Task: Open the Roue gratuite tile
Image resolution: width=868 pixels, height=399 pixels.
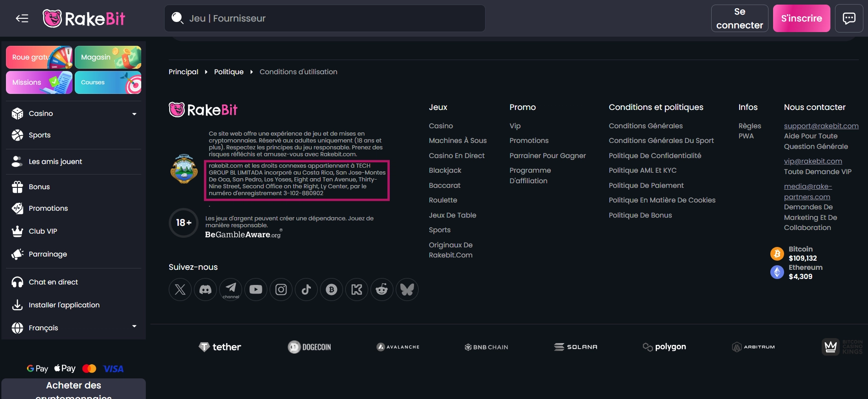Action: click(x=39, y=57)
